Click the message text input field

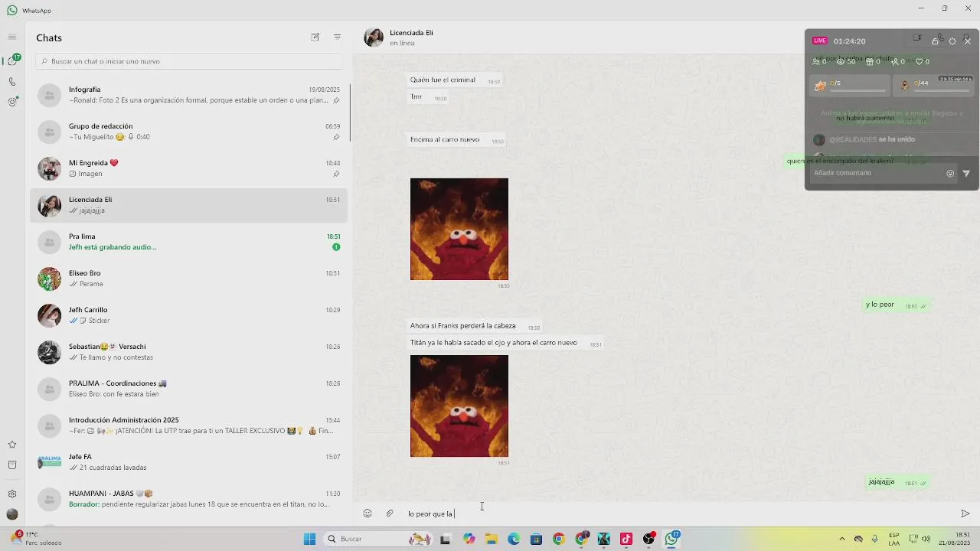(x=678, y=514)
